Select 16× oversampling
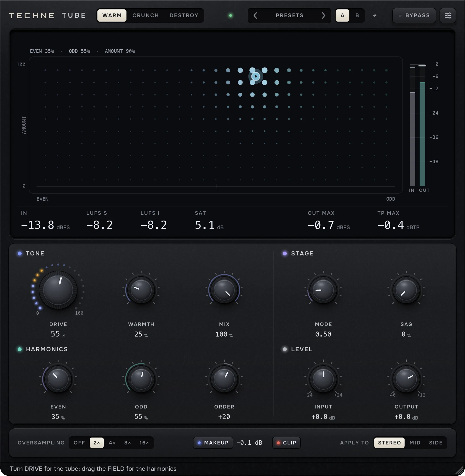This screenshot has width=465, height=476. (x=144, y=443)
